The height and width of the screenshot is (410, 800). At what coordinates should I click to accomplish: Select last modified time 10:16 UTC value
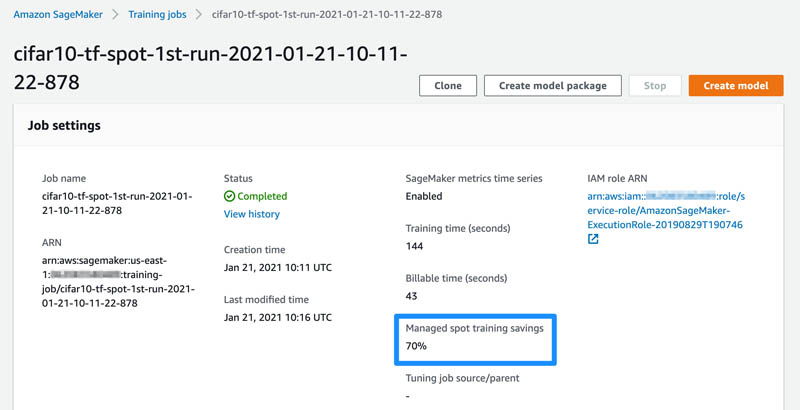pyautogui.click(x=278, y=318)
